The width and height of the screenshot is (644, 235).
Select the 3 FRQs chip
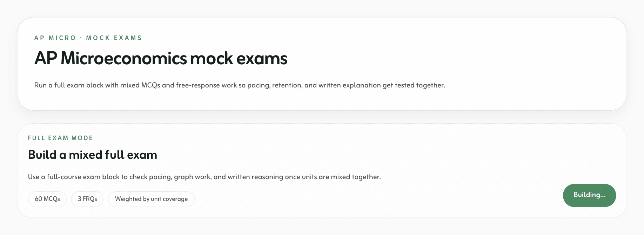pyautogui.click(x=87, y=199)
